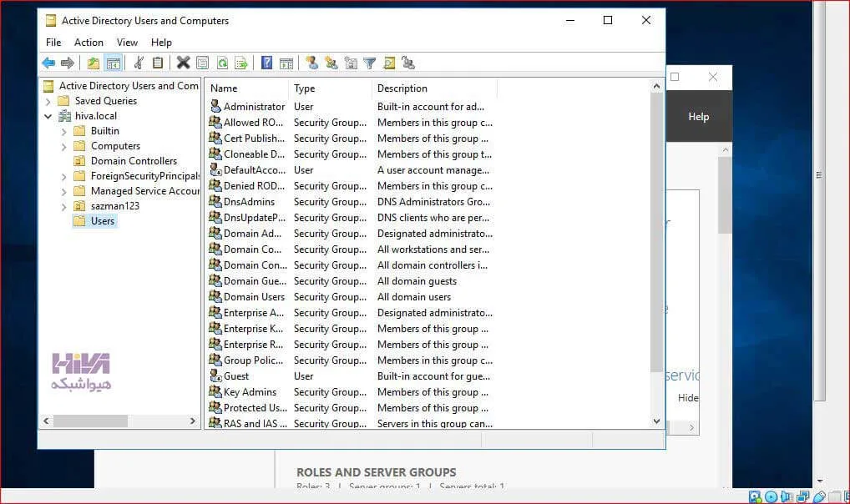
Task: Click the Find objects toolbar icon
Action: pos(389,63)
